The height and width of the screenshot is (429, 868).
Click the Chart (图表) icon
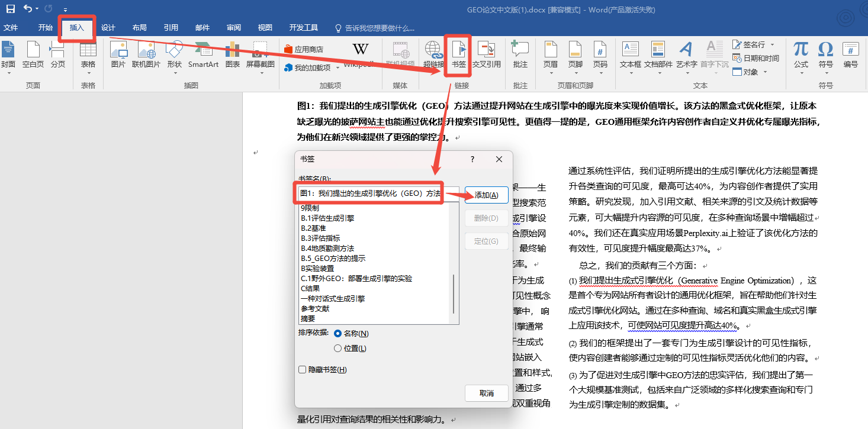233,53
